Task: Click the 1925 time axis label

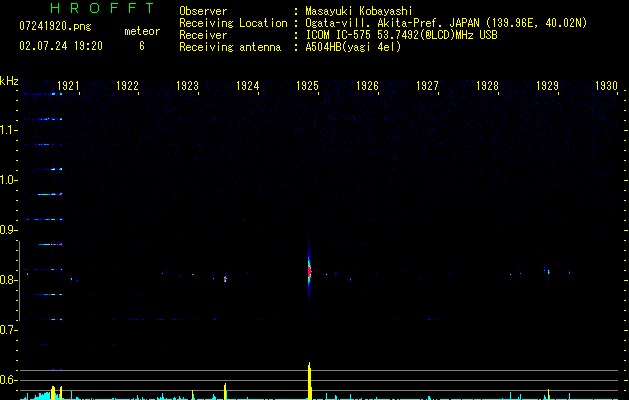Action: click(307, 86)
